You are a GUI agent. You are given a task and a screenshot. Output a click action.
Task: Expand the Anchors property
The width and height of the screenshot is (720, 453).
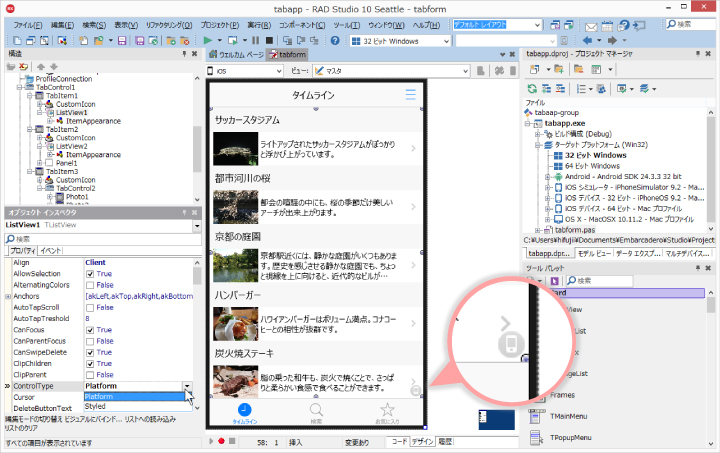(x=8, y=296)
